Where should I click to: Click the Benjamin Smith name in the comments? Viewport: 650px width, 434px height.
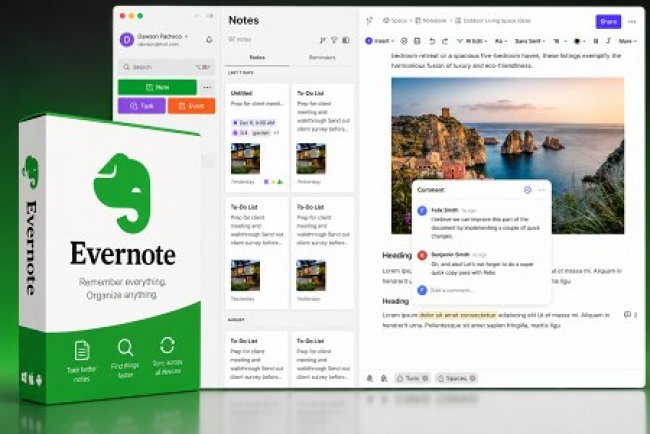[x=450, y=255]
